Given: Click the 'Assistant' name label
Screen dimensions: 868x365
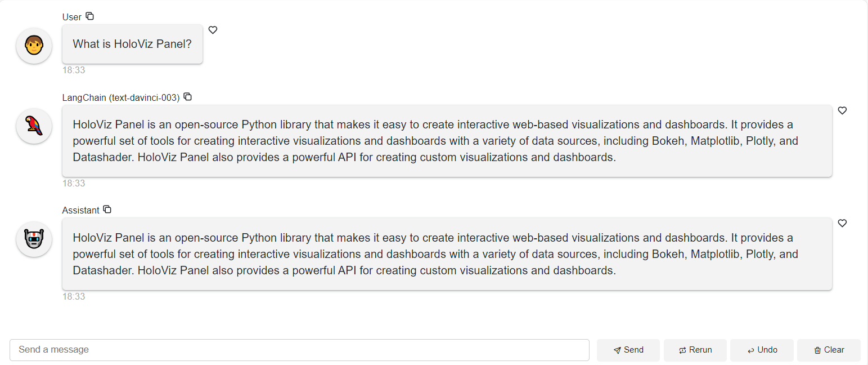Looking at the screenshot, I should point(81,210).
